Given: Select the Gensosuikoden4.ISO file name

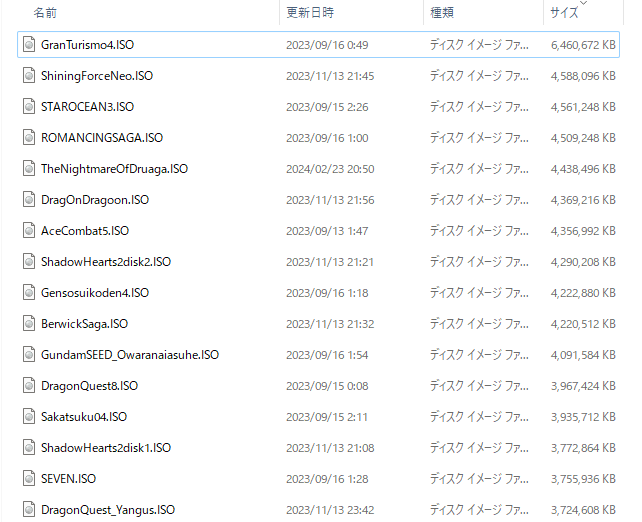Looking at the screenshot, I should [95, 293].
